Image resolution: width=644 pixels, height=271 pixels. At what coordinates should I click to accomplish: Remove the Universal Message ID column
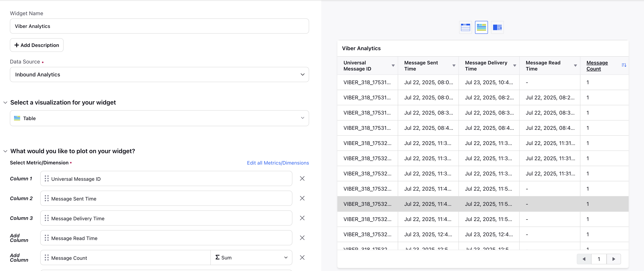pos(302,178)
